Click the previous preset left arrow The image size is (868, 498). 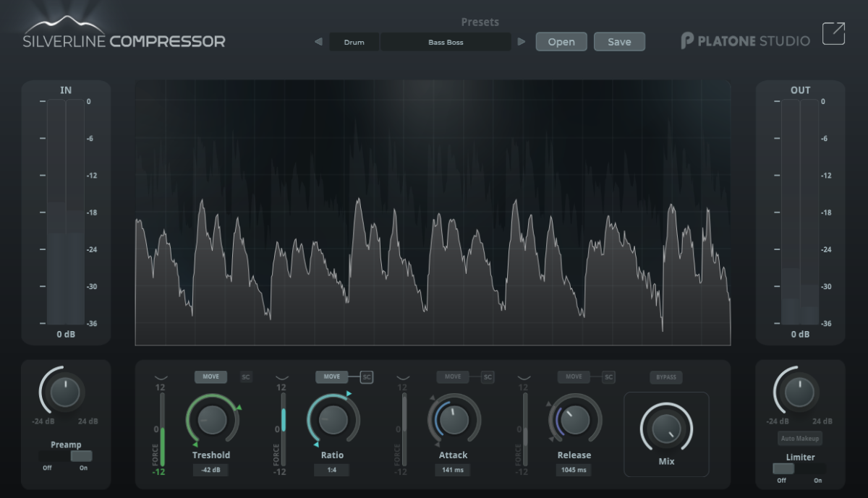(x=318, y=42)
